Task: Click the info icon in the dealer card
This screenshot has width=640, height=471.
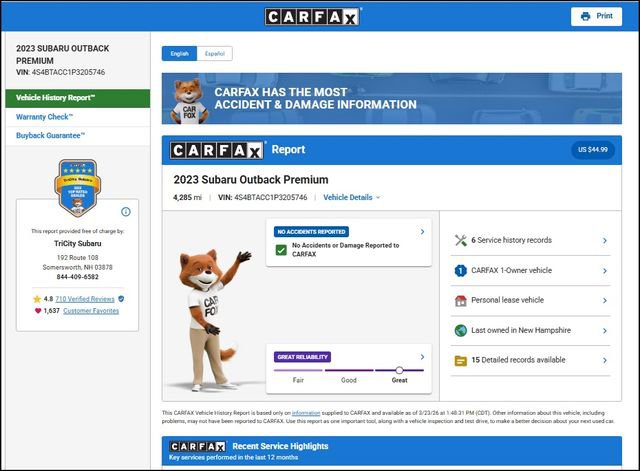Action: pos(126,212)
